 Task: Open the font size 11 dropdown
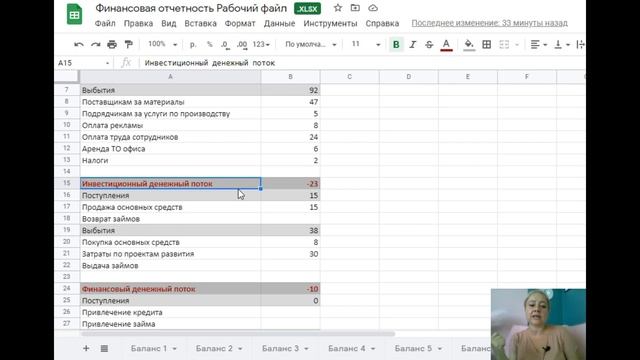coord(366,44)
